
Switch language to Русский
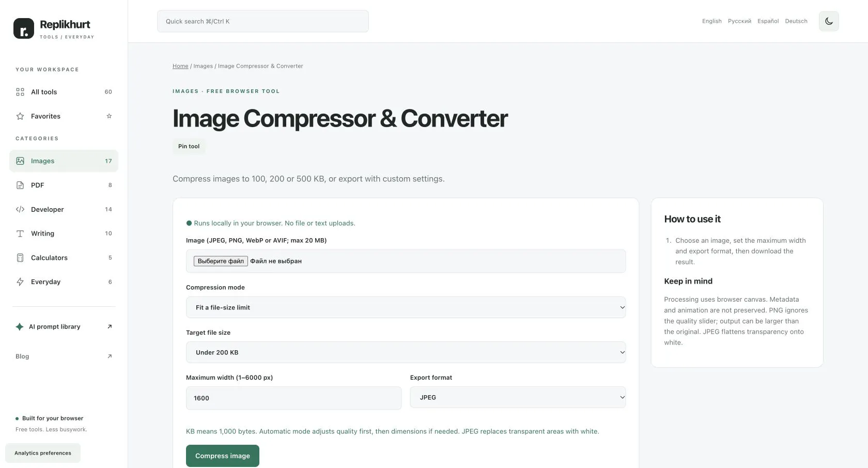coord(739,21)
